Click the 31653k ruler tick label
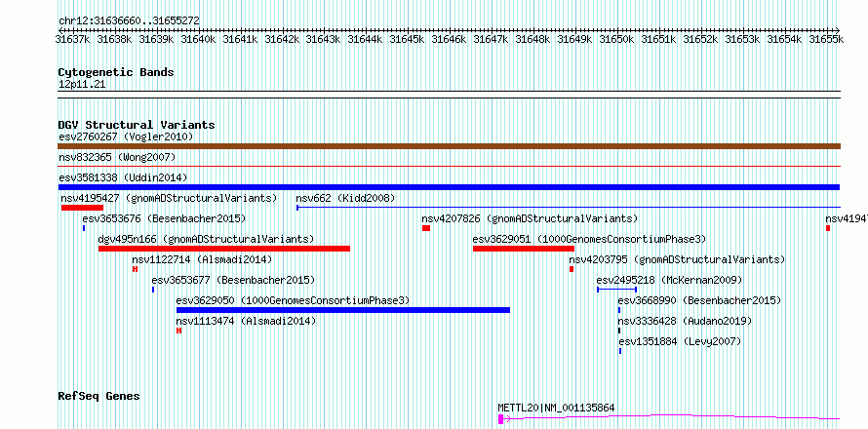The image size is (868, 429). [742, 39]
